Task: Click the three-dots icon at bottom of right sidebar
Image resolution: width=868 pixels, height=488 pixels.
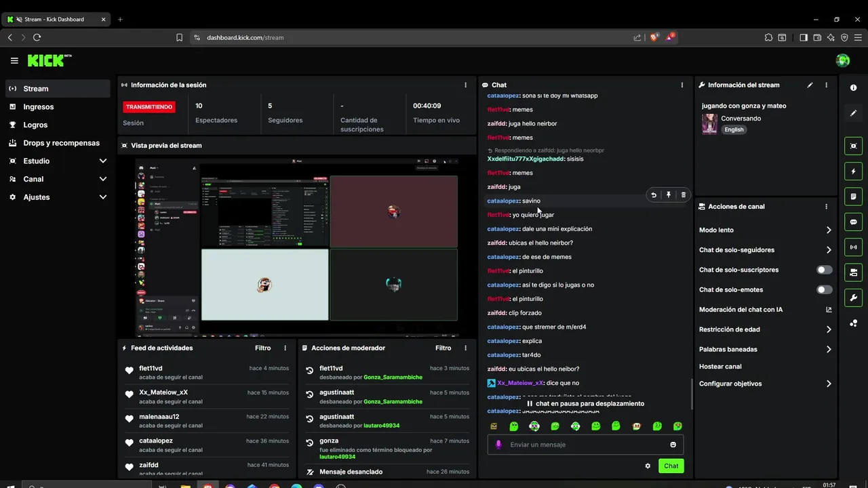Action: click(x=853, y=323)
